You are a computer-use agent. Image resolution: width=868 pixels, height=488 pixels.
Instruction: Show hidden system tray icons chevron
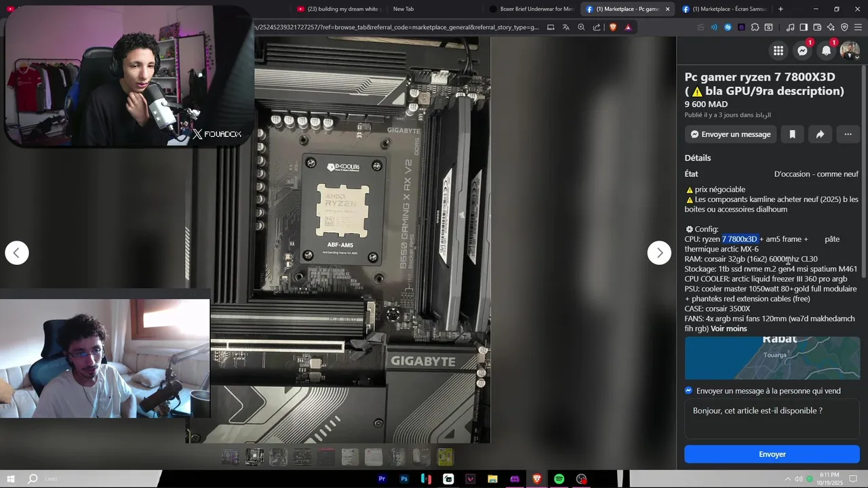789,479
